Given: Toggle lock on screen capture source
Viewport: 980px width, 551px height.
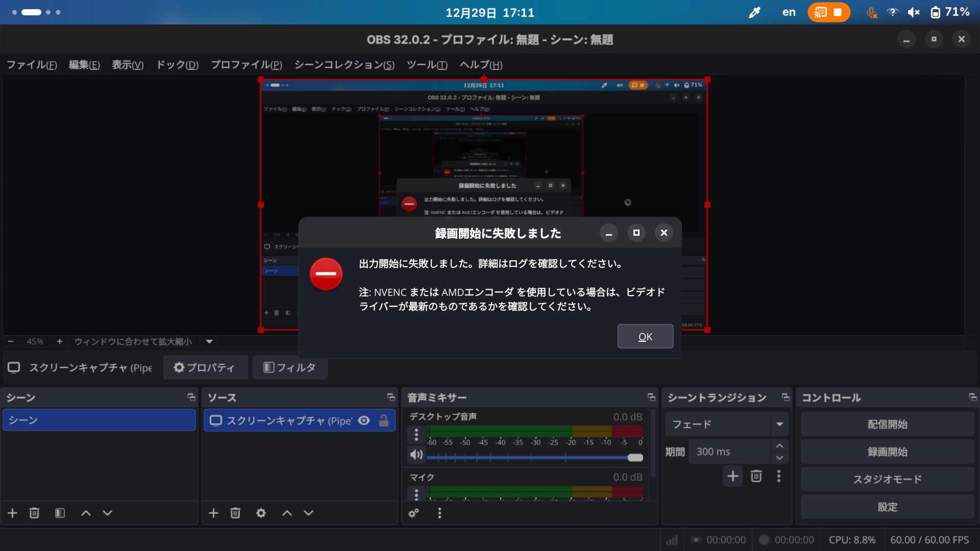Looking at the screenshot, I should pyautogui.click(x=384, y=420).
